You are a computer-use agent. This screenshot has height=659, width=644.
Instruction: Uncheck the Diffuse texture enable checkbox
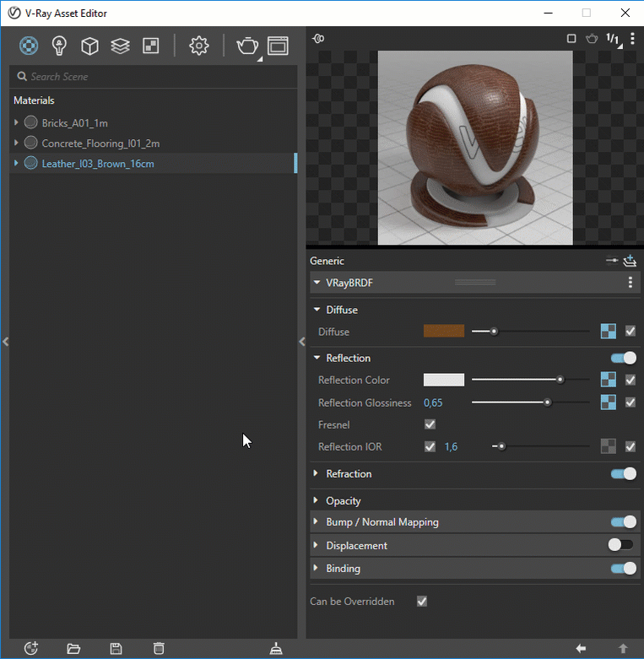pos(630,331)
